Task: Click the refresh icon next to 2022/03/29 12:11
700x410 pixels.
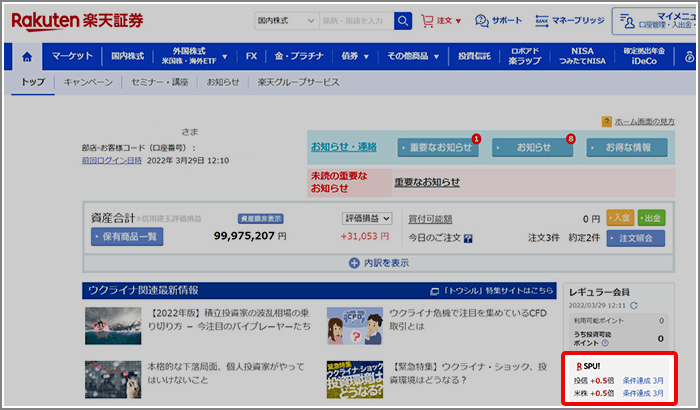Action: tap(633, 305)
